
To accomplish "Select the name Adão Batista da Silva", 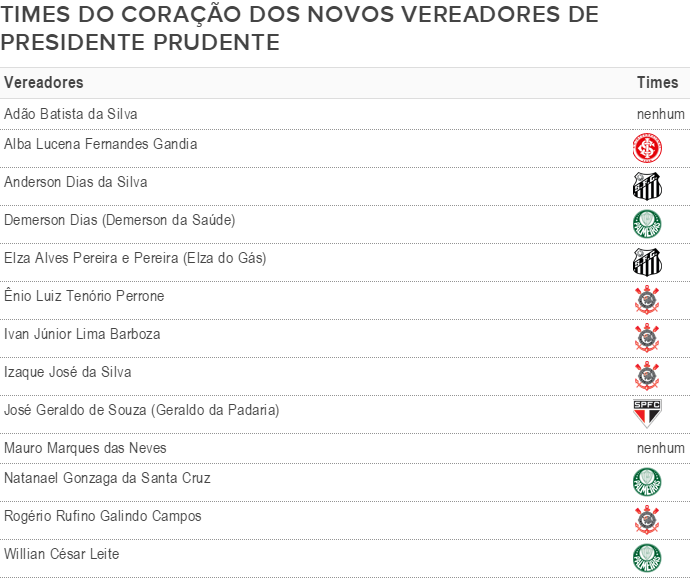I will pyautogui.click(x=70, y=114).
